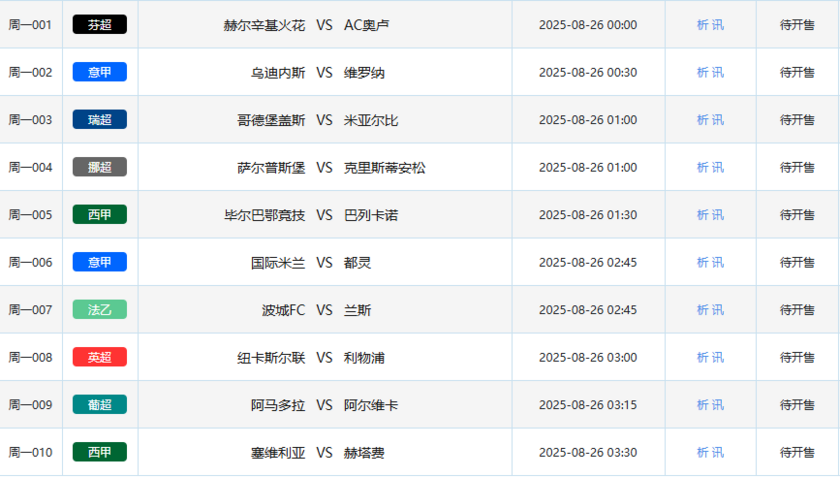Click the 利物浦 team name

[364, 357]
